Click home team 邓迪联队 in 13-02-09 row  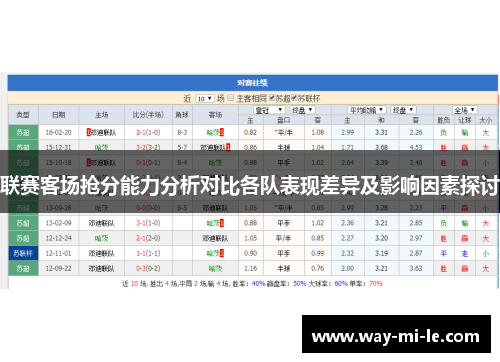pos(102,223)
